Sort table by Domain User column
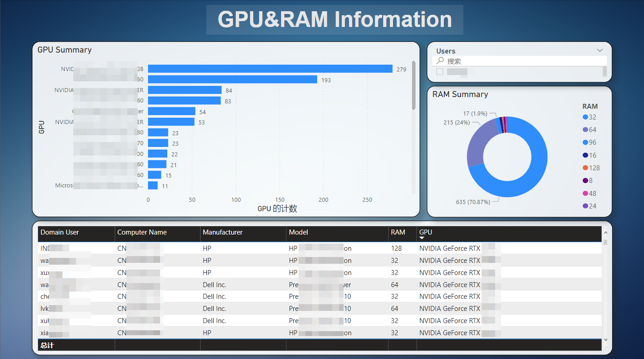This screenshot has width=644, height=359. pos(60,232)
